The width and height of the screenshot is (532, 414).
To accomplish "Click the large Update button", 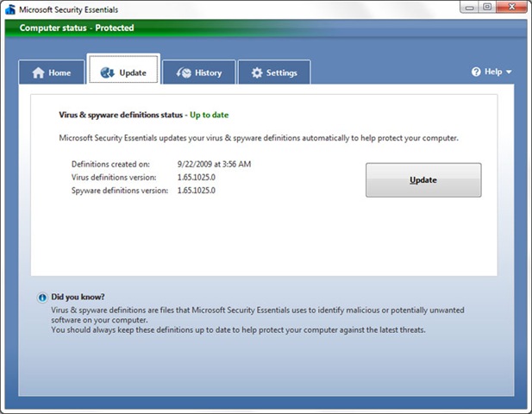I will click(423, 180).
